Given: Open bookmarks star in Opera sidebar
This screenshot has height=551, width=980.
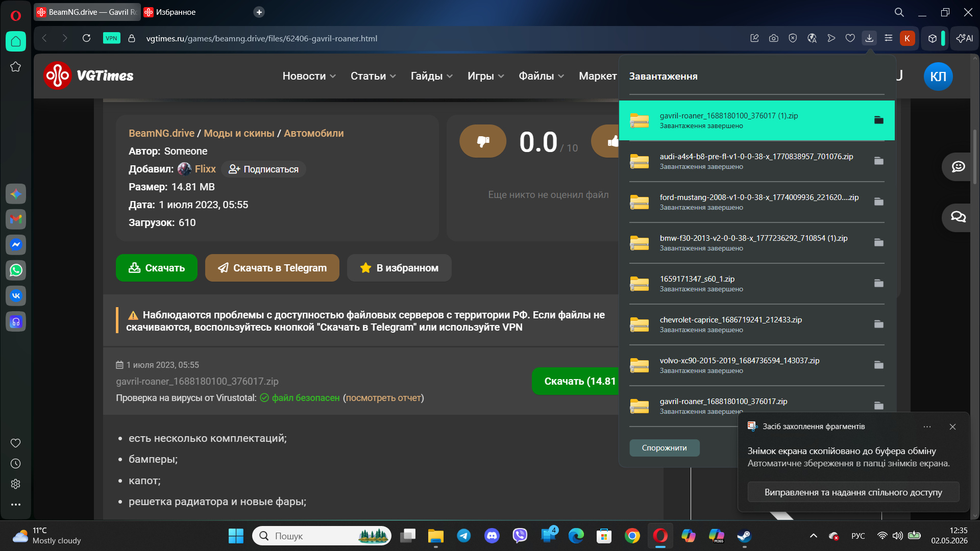Looking at the screenshot, I should tap(16, 67).
